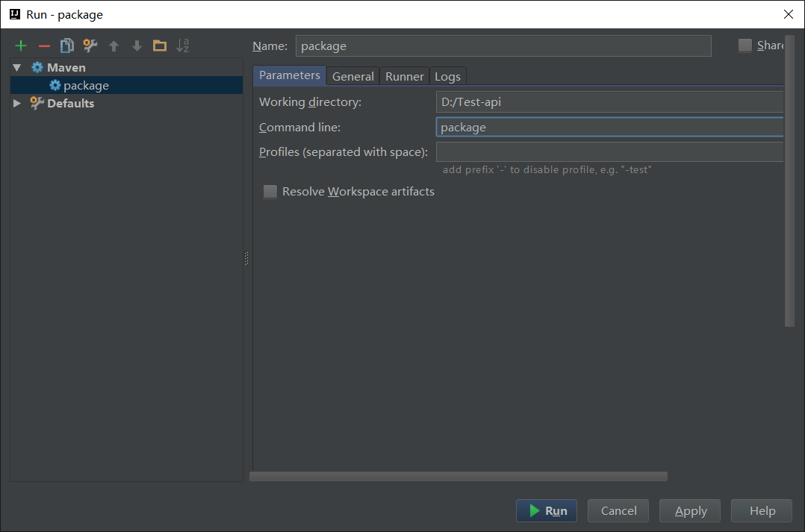Image resolution: width=805 pixels, height=532 pixels.
Task: Open edit defaults wrench icon in toolbar
Action: [90, 46]
